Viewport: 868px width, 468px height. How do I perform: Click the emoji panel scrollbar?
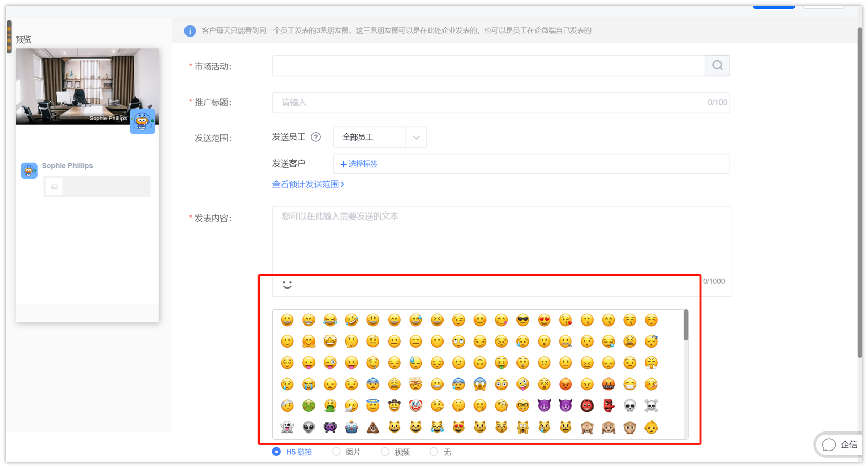click(x=686, y=325)
